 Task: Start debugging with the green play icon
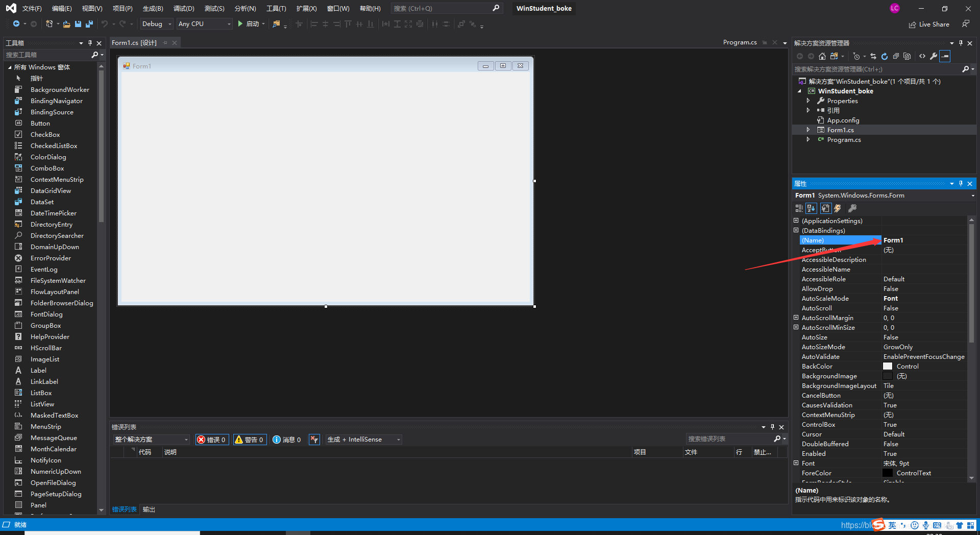pos(240,24)
